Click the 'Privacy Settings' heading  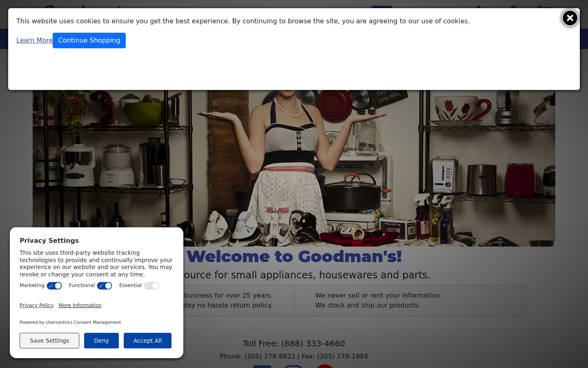(x=49, y=240)
